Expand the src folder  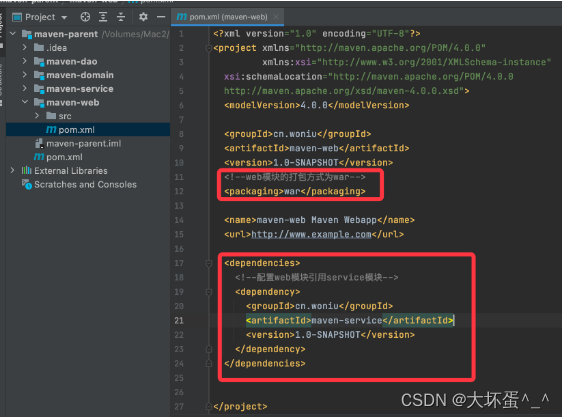click(37, 116)
